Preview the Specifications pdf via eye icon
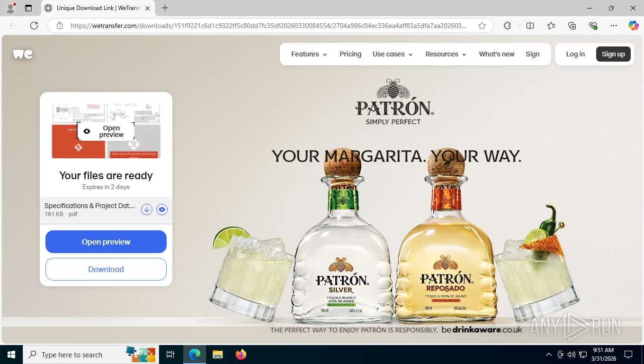 [x=162, y=209]
